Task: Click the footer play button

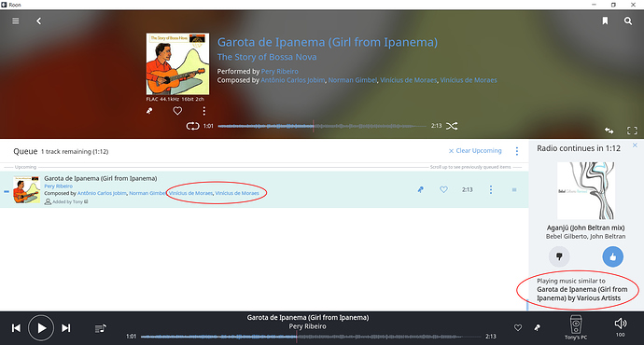Action: (x=41, y=328)
